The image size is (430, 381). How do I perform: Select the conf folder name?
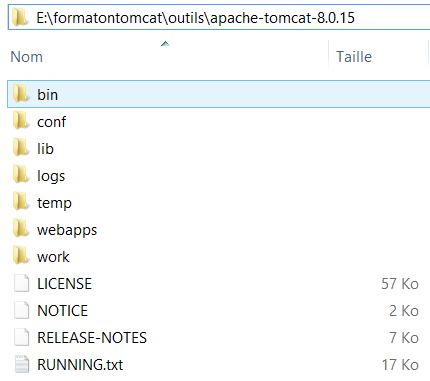click(x=51, y=122)
